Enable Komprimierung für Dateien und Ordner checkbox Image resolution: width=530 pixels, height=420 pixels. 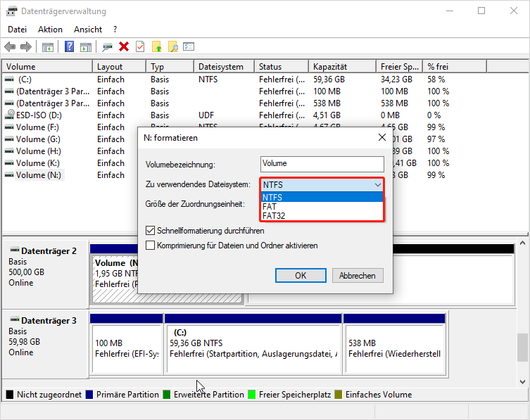coord(150,245)
